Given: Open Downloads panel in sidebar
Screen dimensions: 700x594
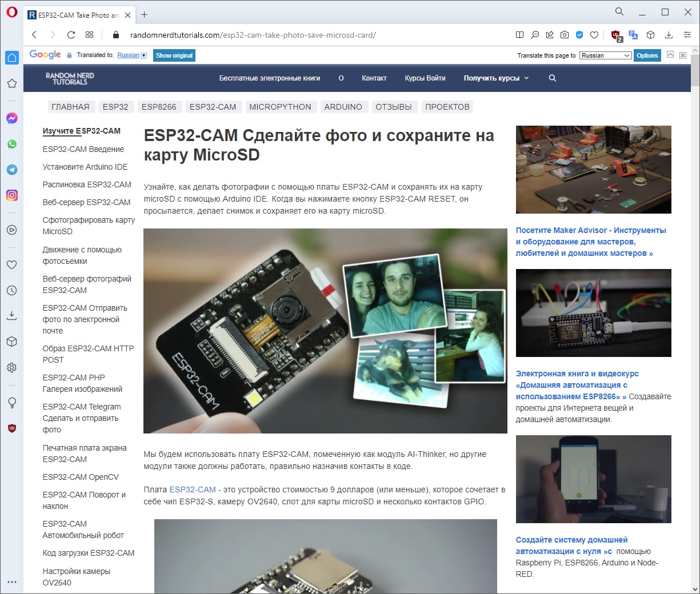Looking at the screenshot, I should pyautogui.click(x=11, y=315).
